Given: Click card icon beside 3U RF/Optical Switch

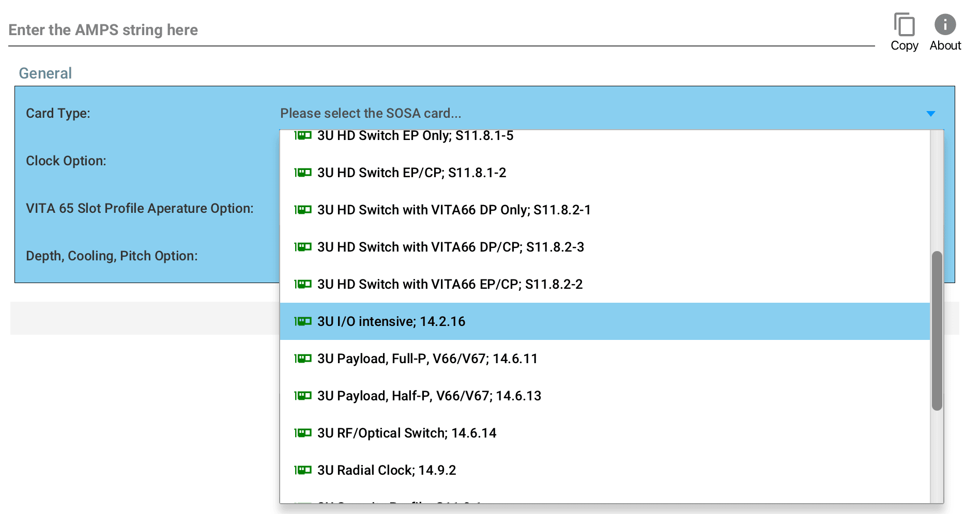Looking at the screenshot, I should pos(303,433).
